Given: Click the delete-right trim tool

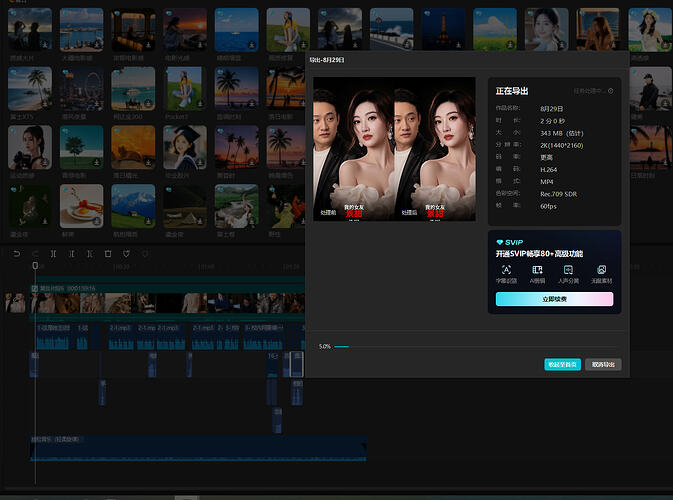Looking at the screenshot, I should [90, 254].
